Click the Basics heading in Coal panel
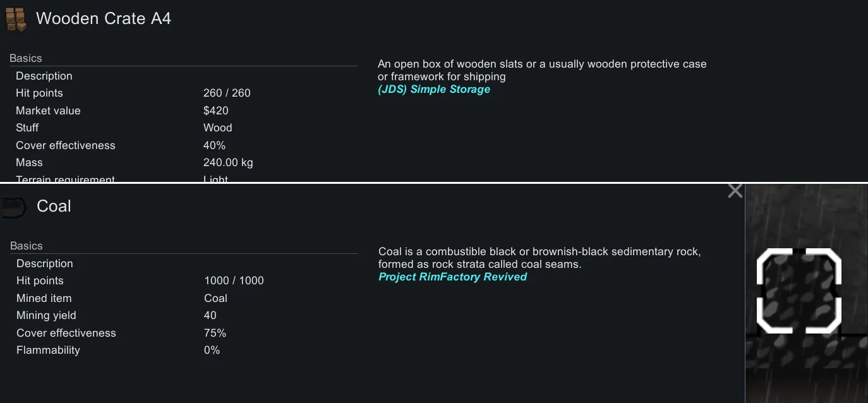The image size is (868, 403). (x=27, y=246)
